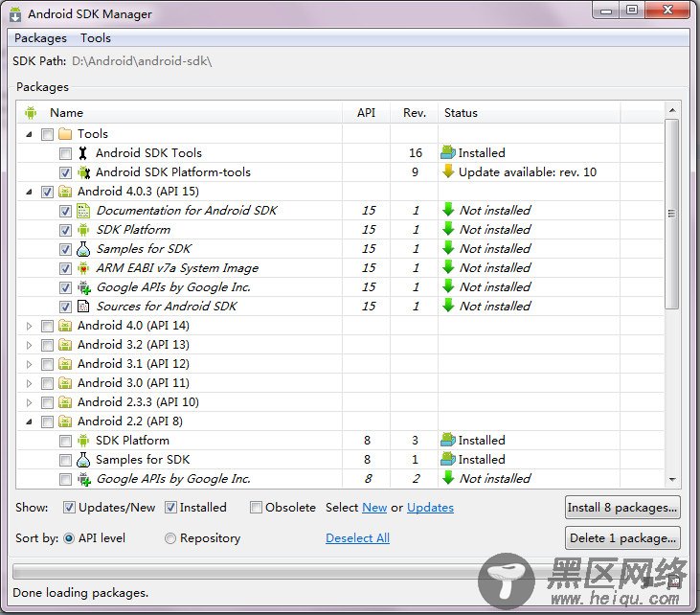Click the Delete 1 package button
The height and width of the screenshot is (615, 700).
622,538
